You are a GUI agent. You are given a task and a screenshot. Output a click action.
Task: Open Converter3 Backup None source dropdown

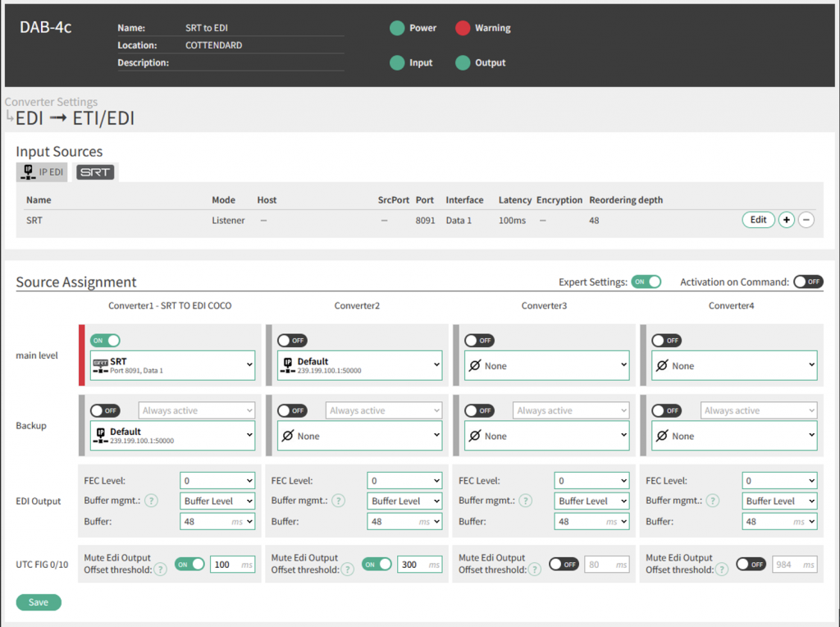point(546,436)
